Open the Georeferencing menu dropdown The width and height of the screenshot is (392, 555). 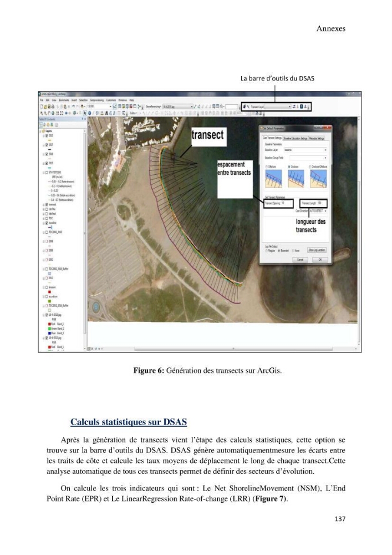[x=154, y=106]
